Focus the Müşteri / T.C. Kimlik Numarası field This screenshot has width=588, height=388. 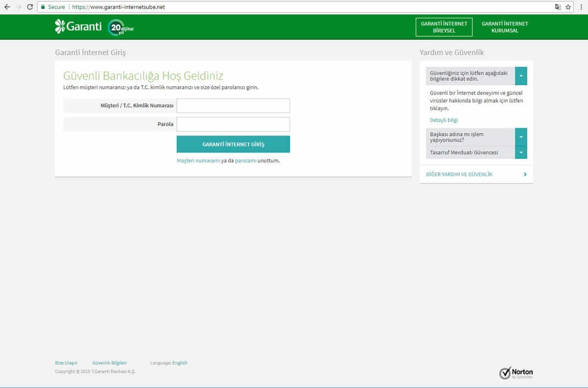point(233,106)
